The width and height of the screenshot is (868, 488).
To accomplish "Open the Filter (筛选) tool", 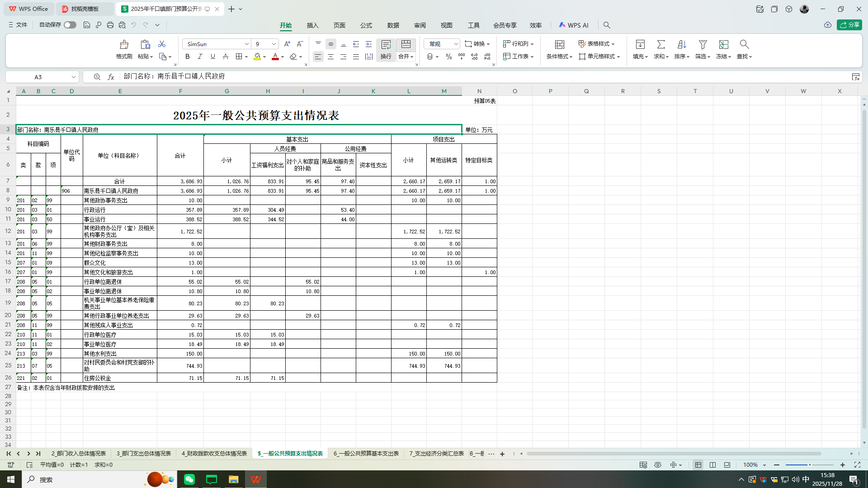I will (x=702, y=49).
